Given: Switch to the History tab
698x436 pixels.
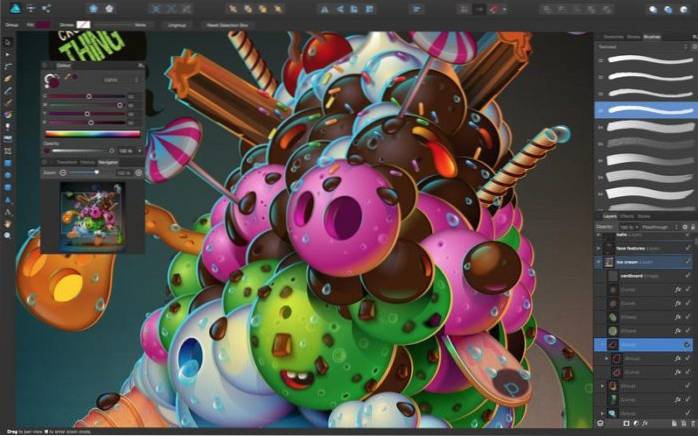Looking at the screenshot, I should pyautogui.click(x=87, y=163).
